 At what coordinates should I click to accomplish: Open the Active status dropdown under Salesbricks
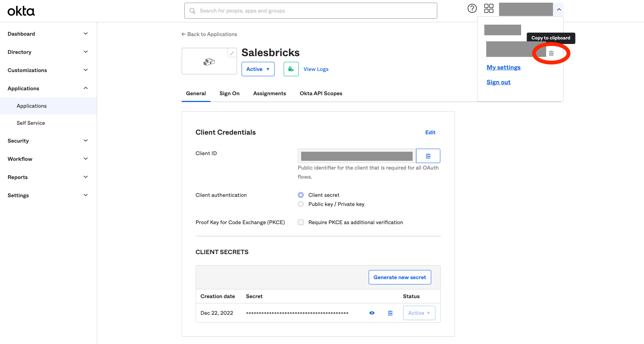[258, 69]
